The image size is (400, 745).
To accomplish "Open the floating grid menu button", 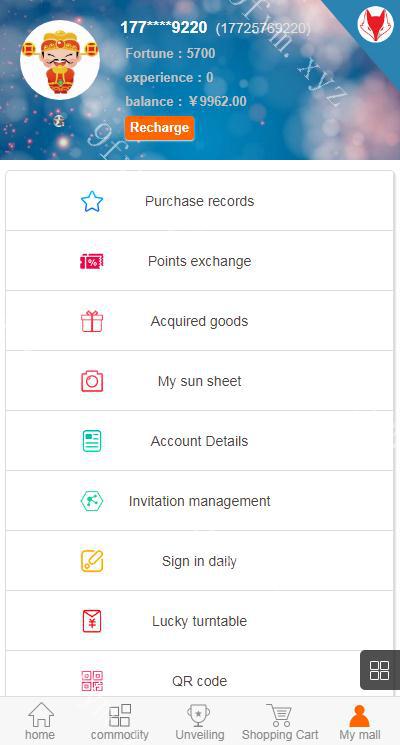I will coord(380,670).
